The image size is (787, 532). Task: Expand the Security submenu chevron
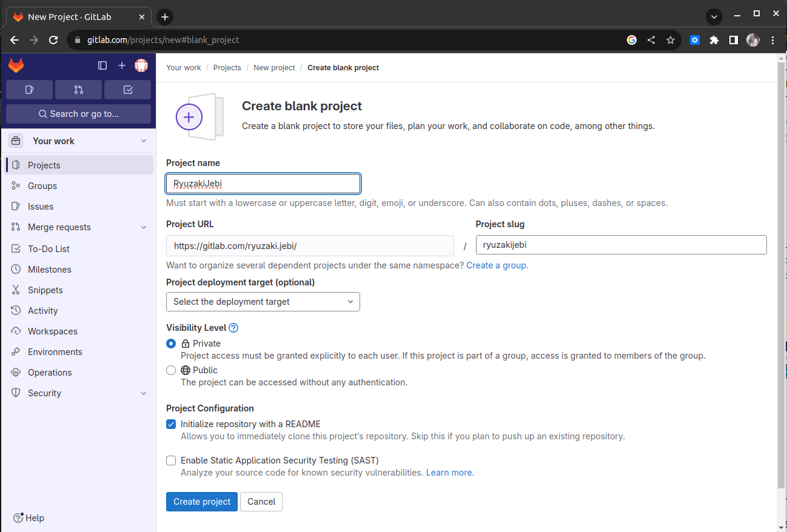[144, 393]
